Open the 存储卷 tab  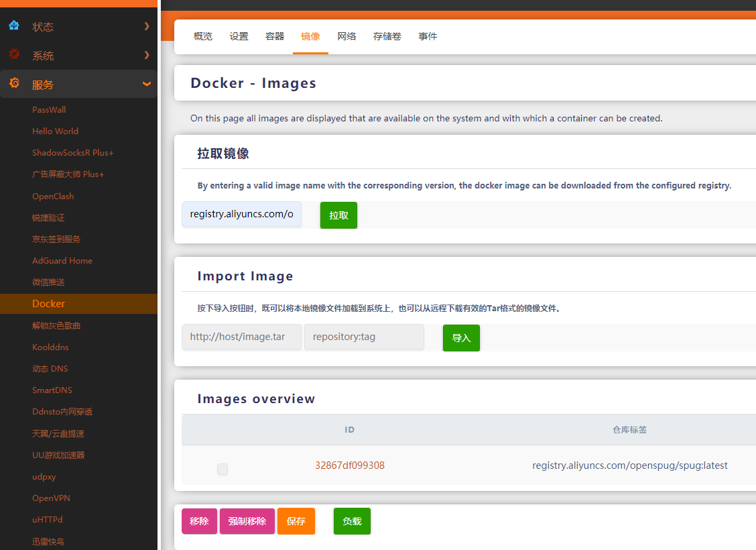(387, 36)
